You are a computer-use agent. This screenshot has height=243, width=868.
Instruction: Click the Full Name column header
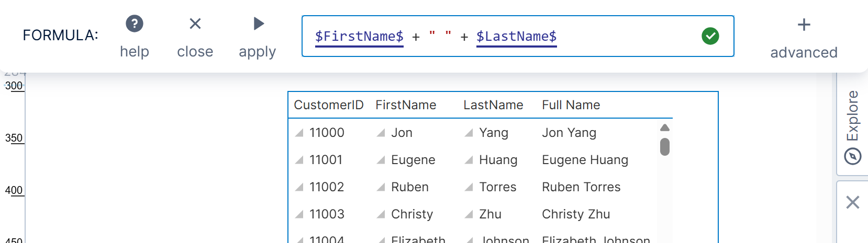571,105
